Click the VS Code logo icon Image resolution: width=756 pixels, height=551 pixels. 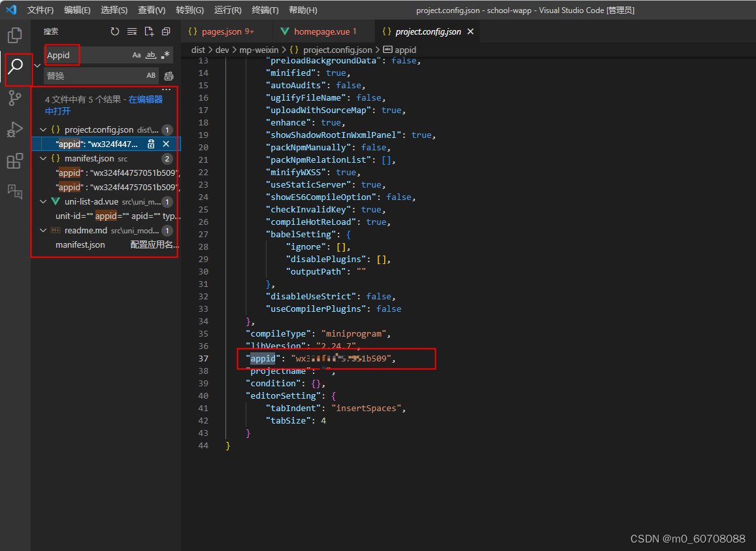point(11,10)
